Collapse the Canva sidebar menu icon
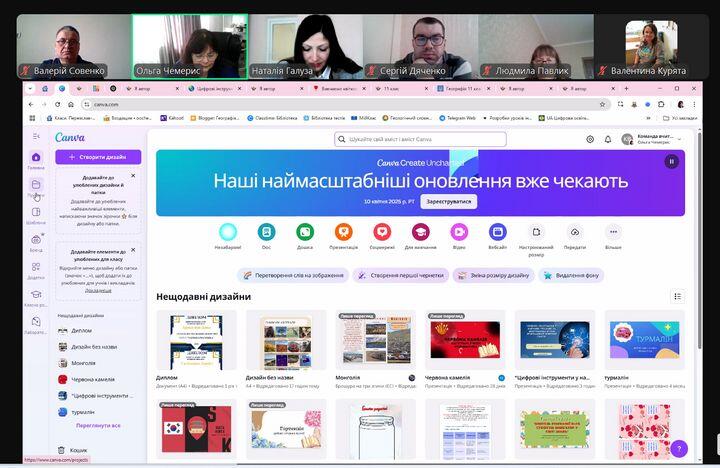This screenshot has width=720, height=468. tap(36, 136)
